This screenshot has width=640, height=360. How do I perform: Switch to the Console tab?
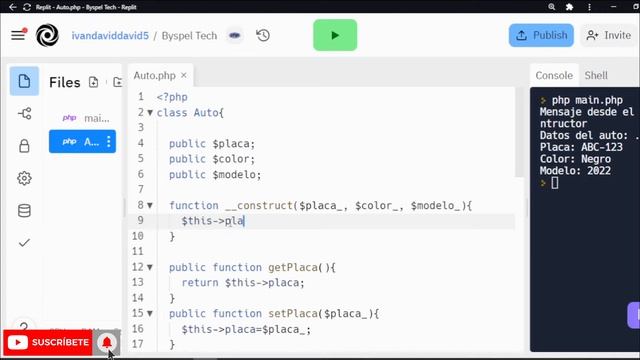point(554,76)
